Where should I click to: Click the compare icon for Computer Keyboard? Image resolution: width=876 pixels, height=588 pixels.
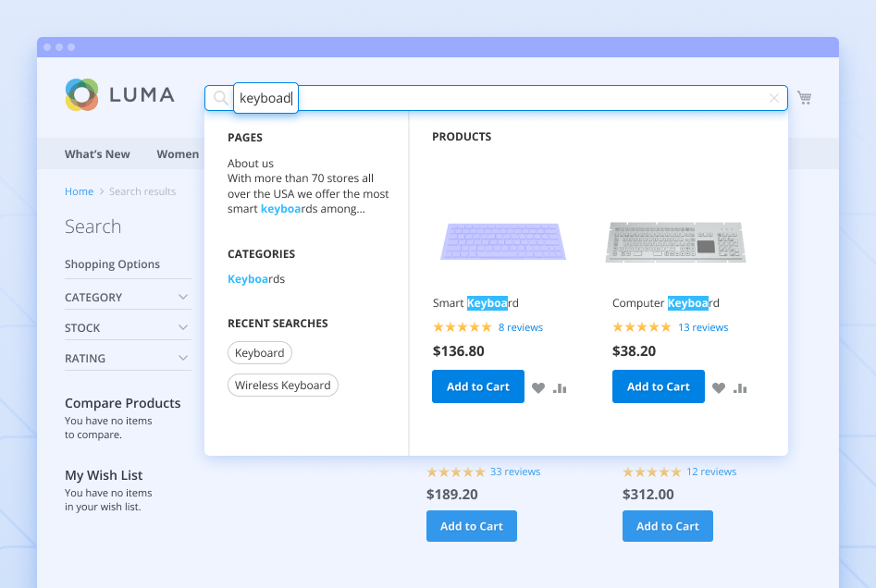point(739,388)
